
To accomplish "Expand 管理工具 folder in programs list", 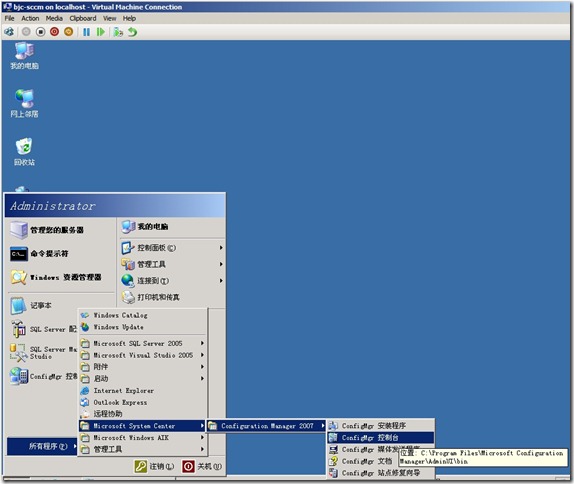I will click(143, 449).
